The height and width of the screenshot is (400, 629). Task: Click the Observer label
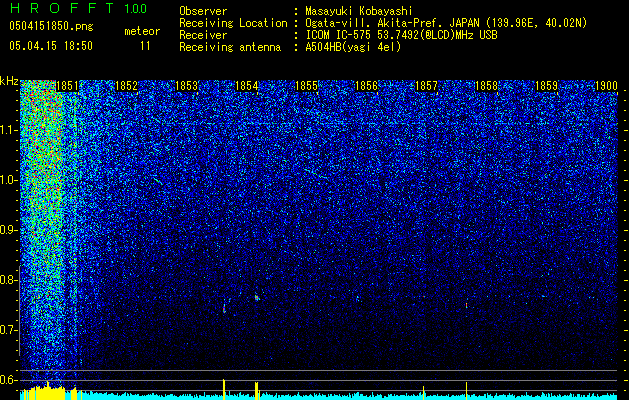[203, 12]
